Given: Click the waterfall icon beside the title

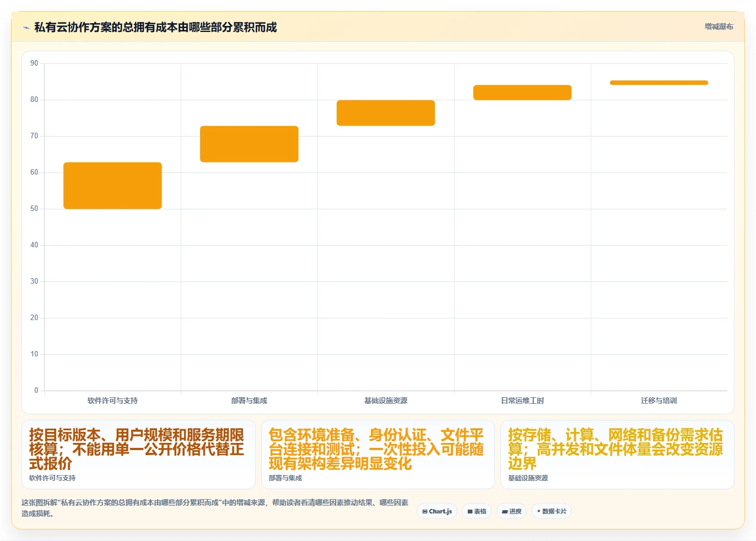Looking at the screenshot, I should pos(26,28).
